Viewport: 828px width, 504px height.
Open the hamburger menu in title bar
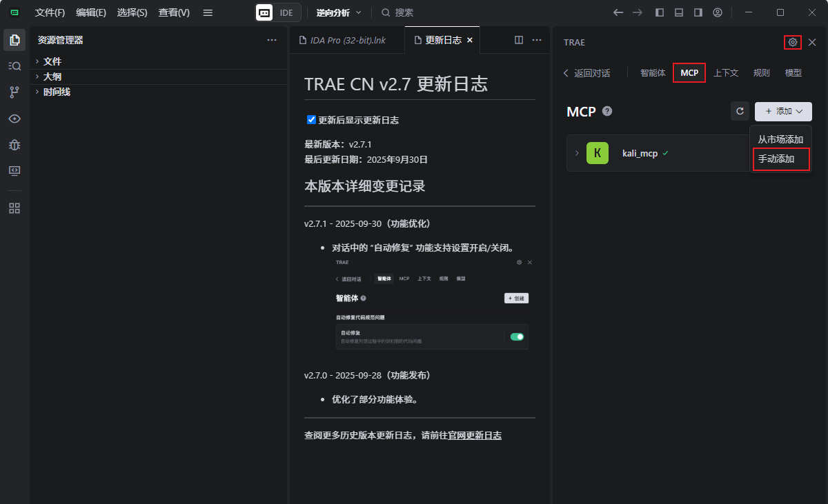click(208, 12)
